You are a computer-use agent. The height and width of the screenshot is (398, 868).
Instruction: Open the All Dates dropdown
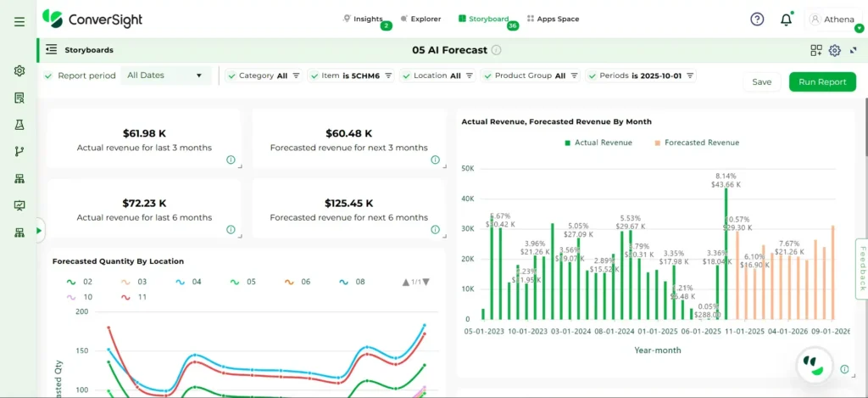tap(165, 76)
